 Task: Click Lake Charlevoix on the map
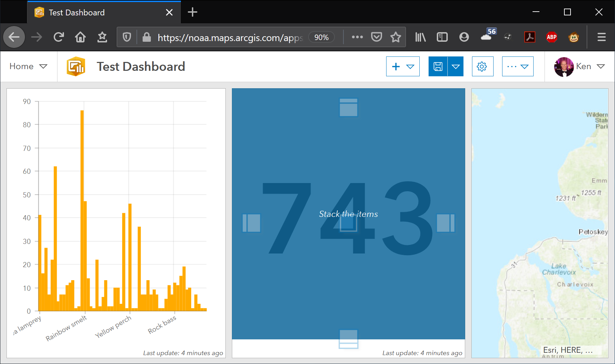point(559,269)
